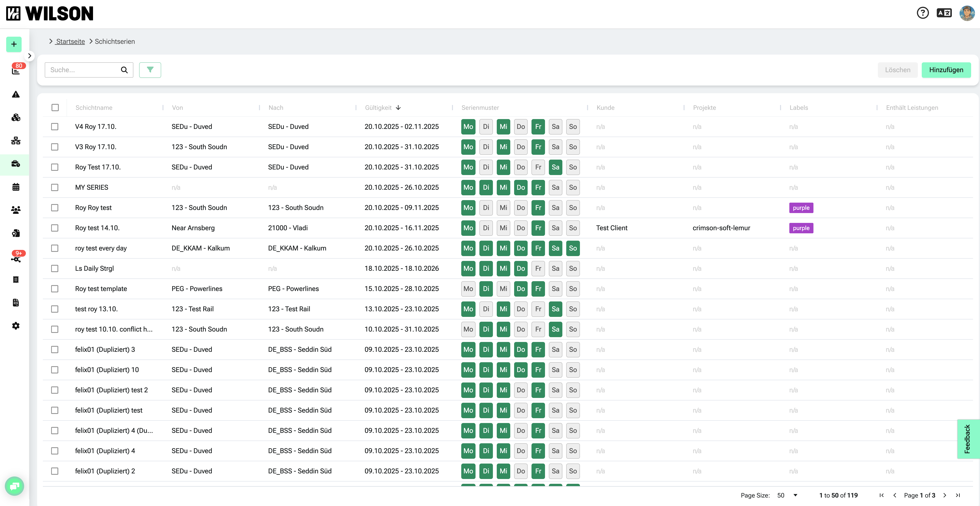Select the checkbox for MY SERIES row
980x506 pixels.
(x=55, y=188)
